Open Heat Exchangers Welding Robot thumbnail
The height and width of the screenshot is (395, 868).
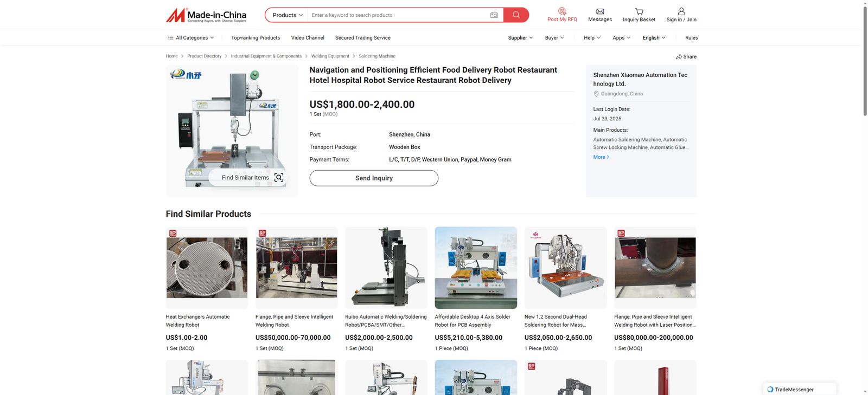point(207,268)
